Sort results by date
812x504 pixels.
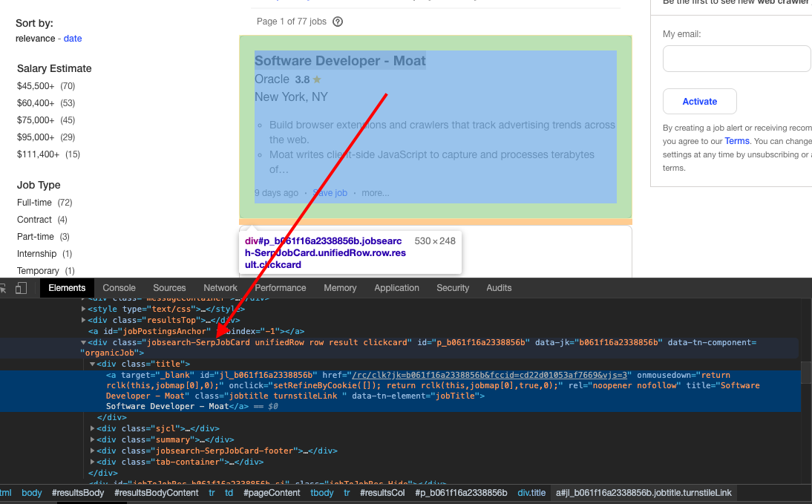click(x=72, y=38)
